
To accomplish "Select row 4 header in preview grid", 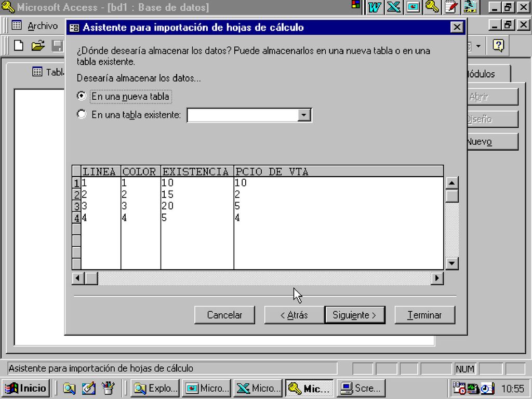I will coord(76,218).
